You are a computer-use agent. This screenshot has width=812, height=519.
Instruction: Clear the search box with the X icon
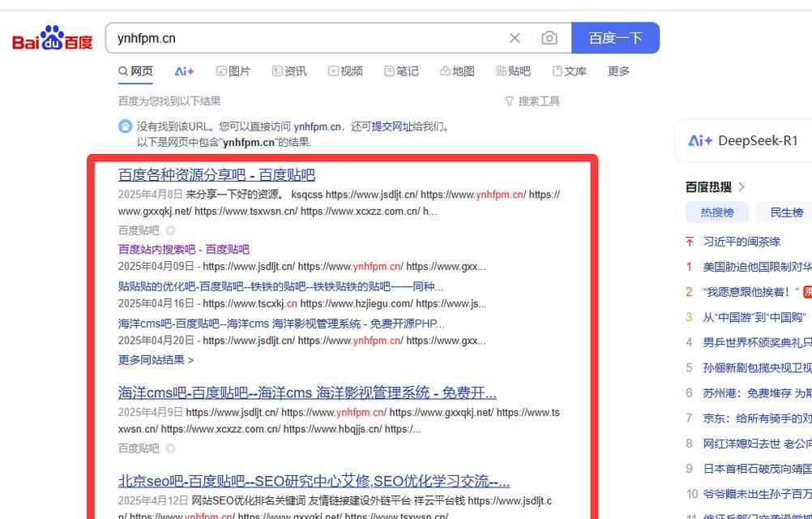click(515, 38)
